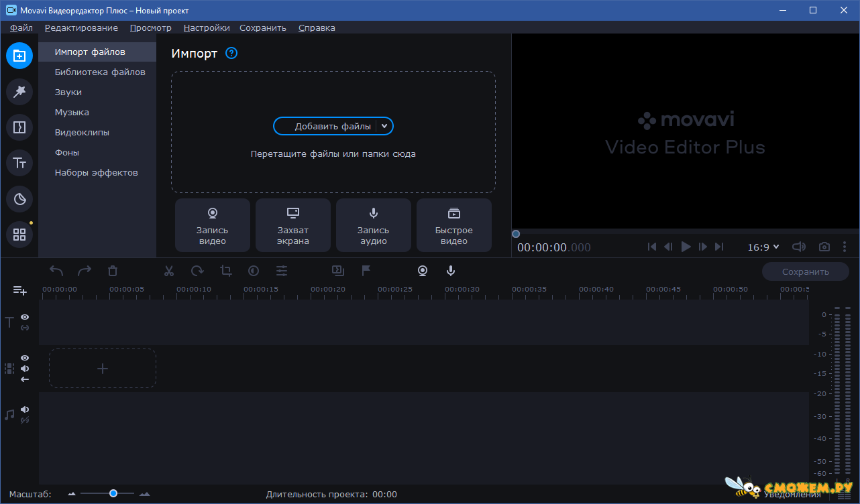
Task: Toggle visibility of the titles track
Action: click(25, 316)
